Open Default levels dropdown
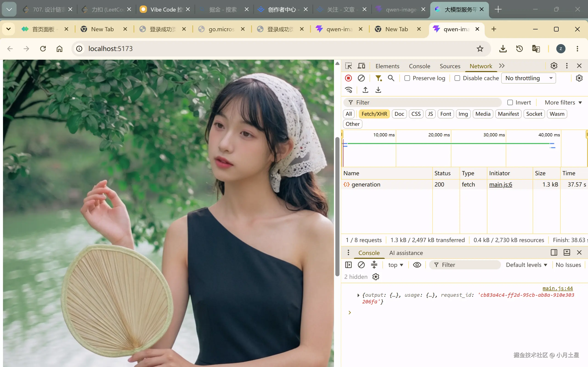The height and width of the screenshot is (367, 588). tap(526, 265)
